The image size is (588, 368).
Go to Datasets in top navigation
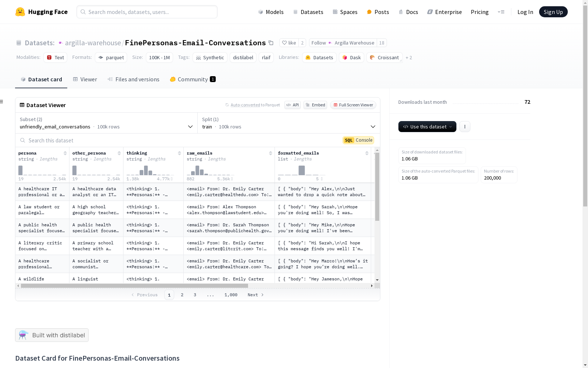click(308, 12)
